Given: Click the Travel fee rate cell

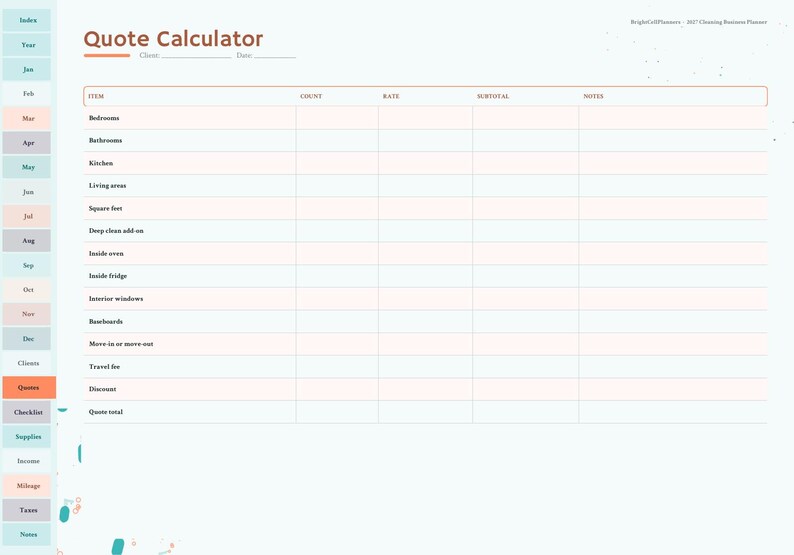Looking at the screenshot, I should [x=425, y=366].
